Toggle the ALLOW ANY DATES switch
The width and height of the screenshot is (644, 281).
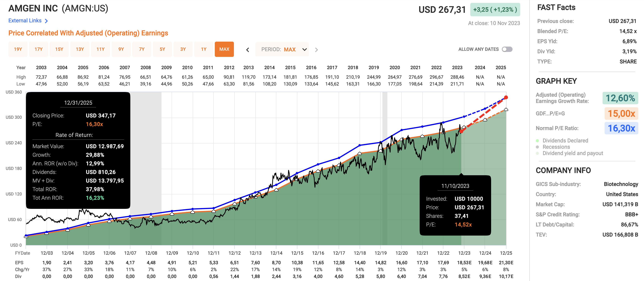click(508, 49)
